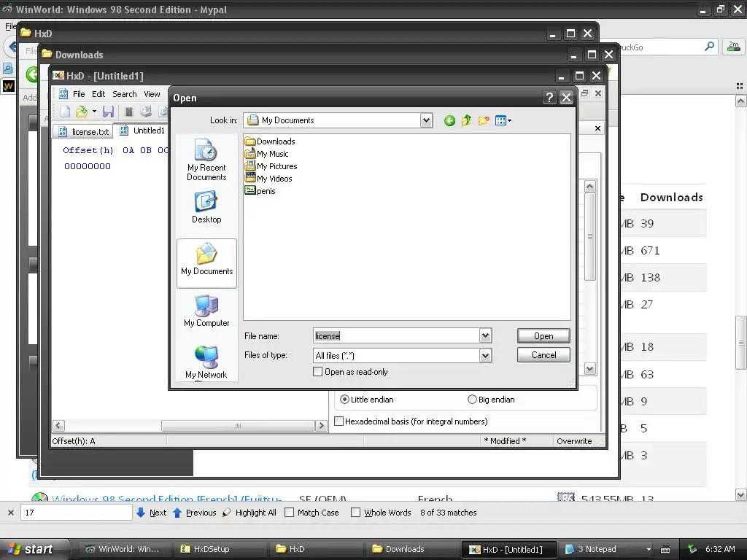Click the data inspector scrollbar down arrow
The image size is (747, 560).
(589, 369)
